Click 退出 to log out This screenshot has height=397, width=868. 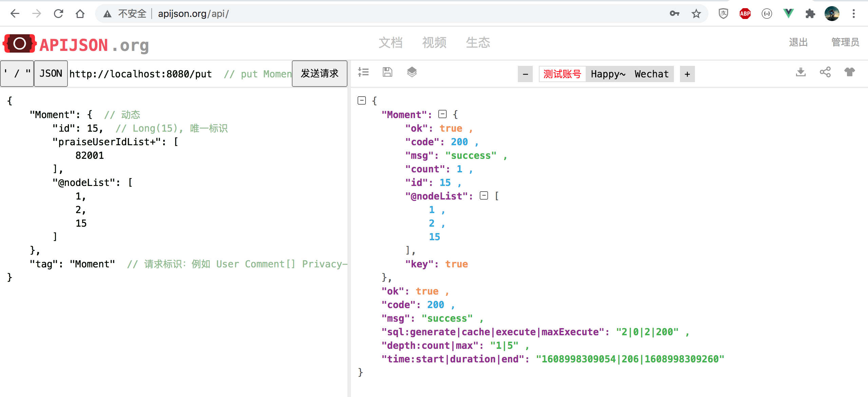coord(798,42)
